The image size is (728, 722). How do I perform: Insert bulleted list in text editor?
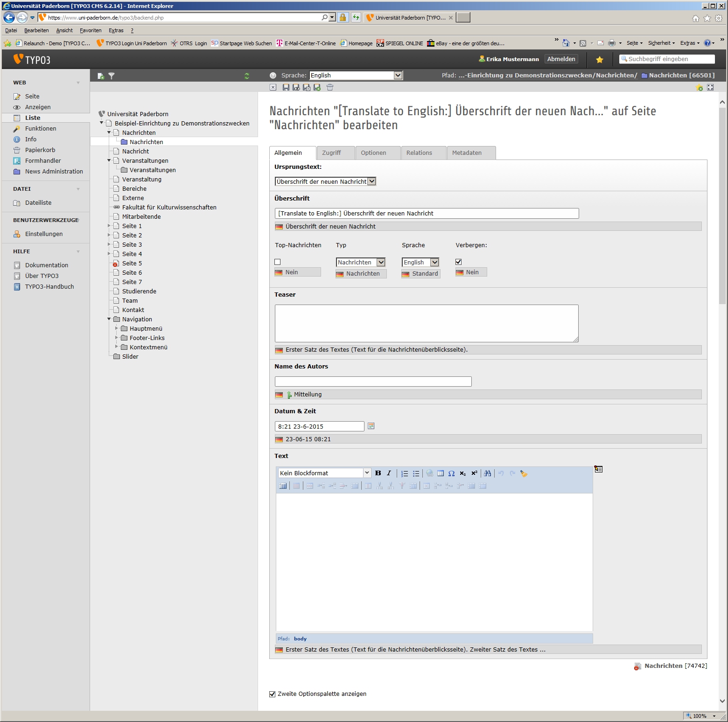416,473
